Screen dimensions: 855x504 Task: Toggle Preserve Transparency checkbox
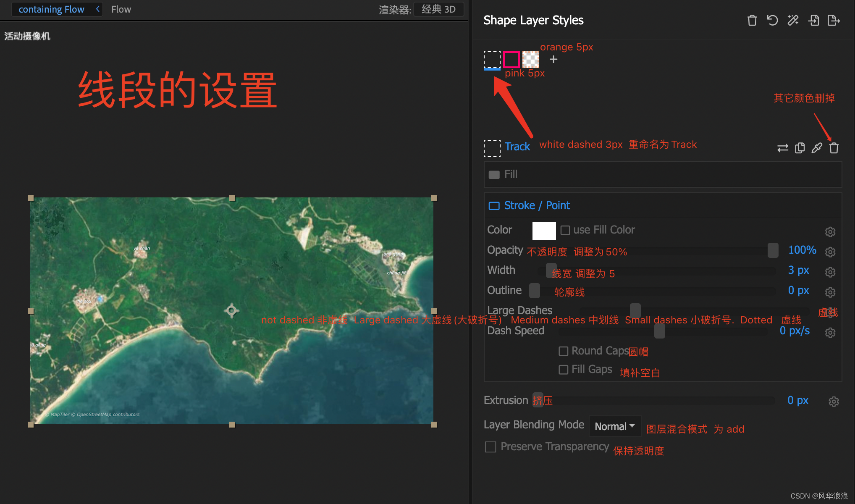point(490,447)
